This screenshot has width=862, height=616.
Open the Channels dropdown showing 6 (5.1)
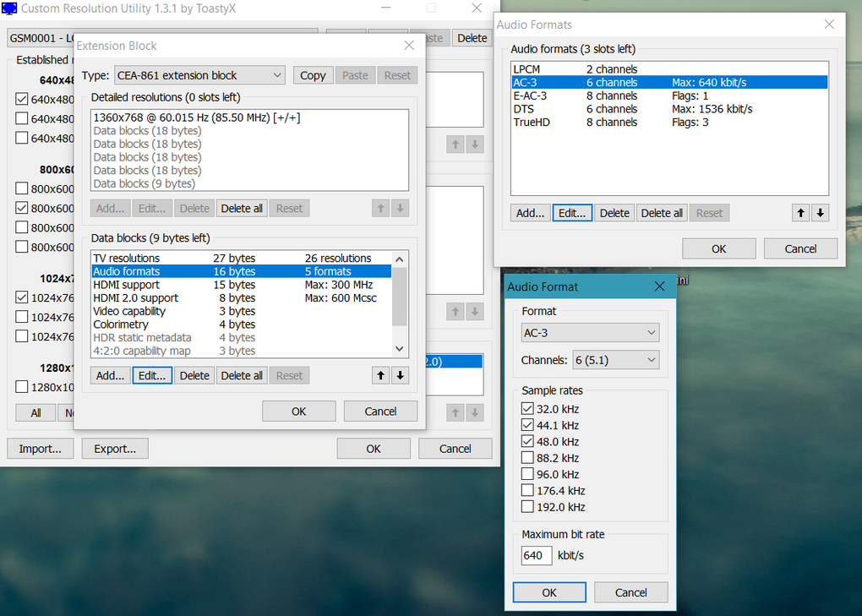pyautogui.click(x=616, y=360)
